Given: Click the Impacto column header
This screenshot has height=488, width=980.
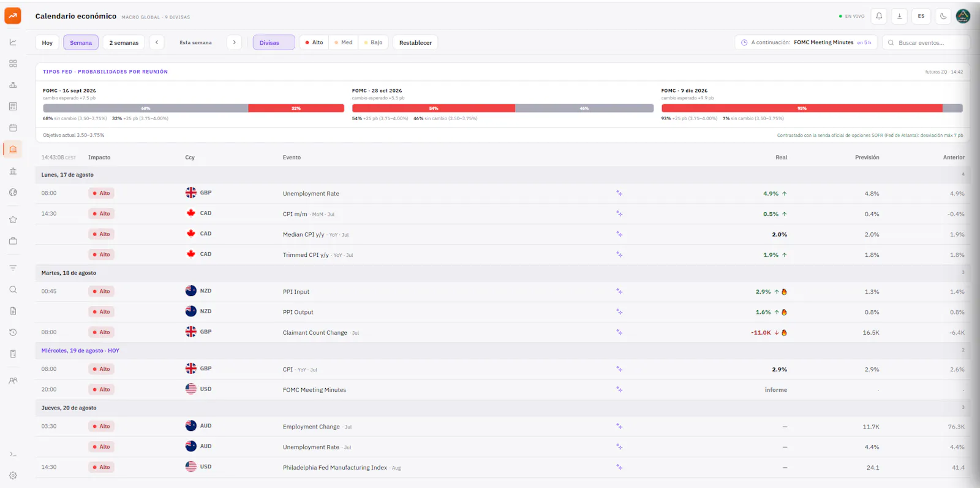Looking at the screenshot, I should click(x=99, y=158).
